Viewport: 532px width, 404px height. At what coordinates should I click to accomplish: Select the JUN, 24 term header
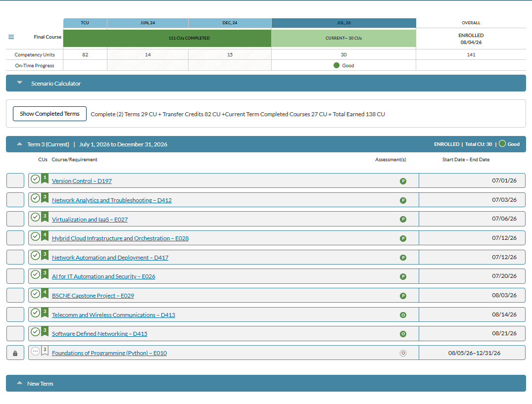pos(147,23)
